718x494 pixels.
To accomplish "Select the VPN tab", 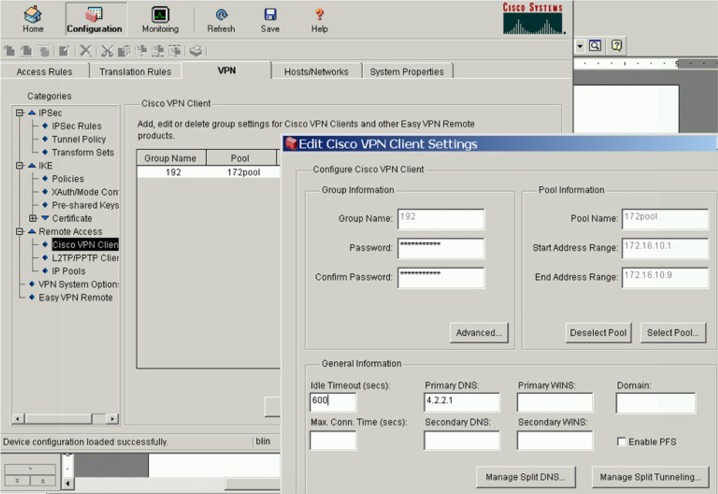I will (227, 71).
